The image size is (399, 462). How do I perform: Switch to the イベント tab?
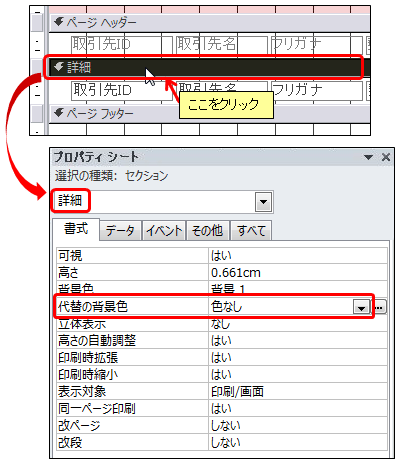(x=164, y=230)
